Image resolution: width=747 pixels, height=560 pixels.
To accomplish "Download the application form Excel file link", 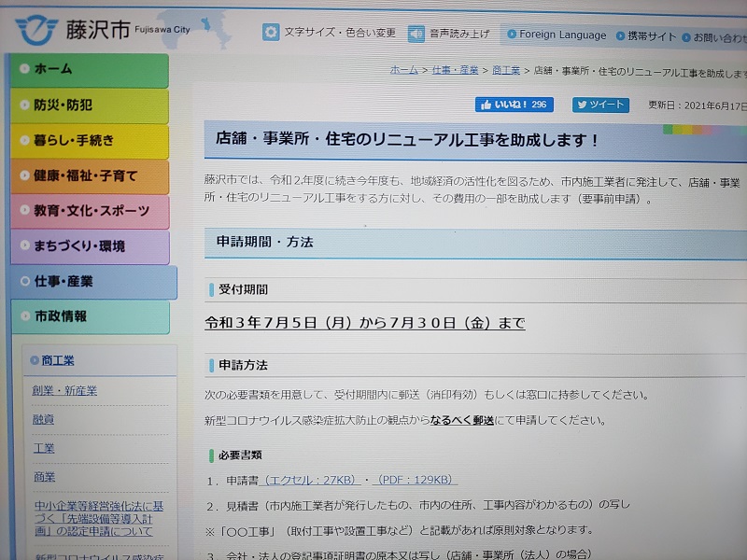I will (311, 480).
